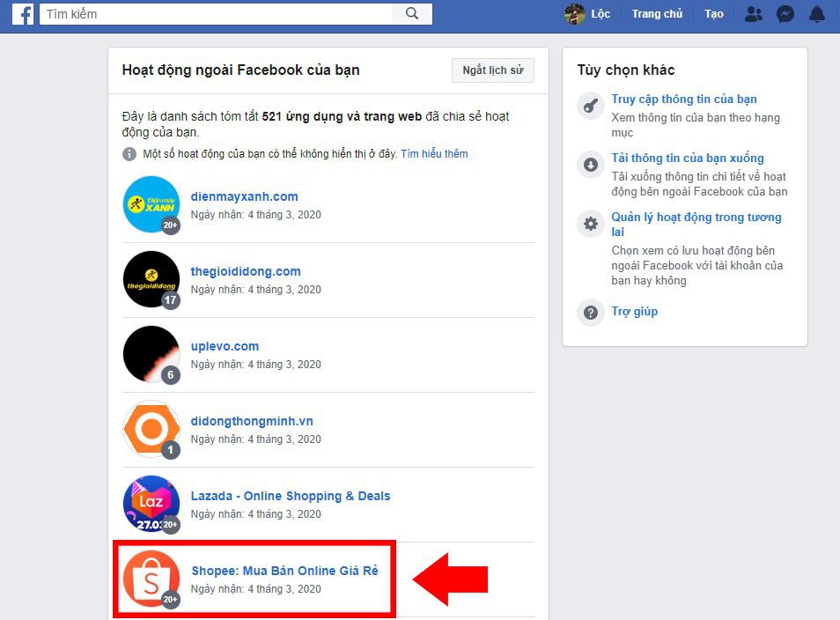Open the Trợ giúp link

(634, 312)
